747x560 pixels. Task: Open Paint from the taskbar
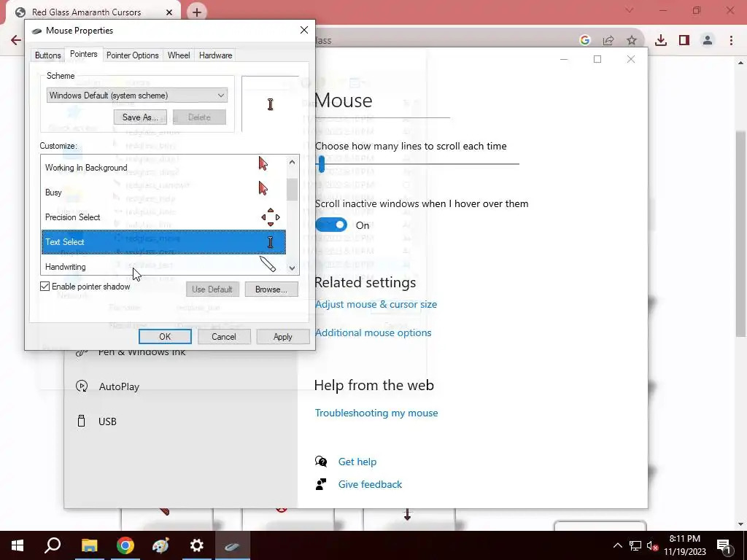[x=160, y=545]
